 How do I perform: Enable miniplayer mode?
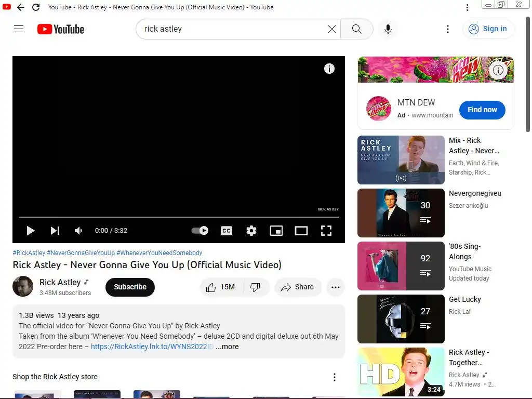(276, 231)
